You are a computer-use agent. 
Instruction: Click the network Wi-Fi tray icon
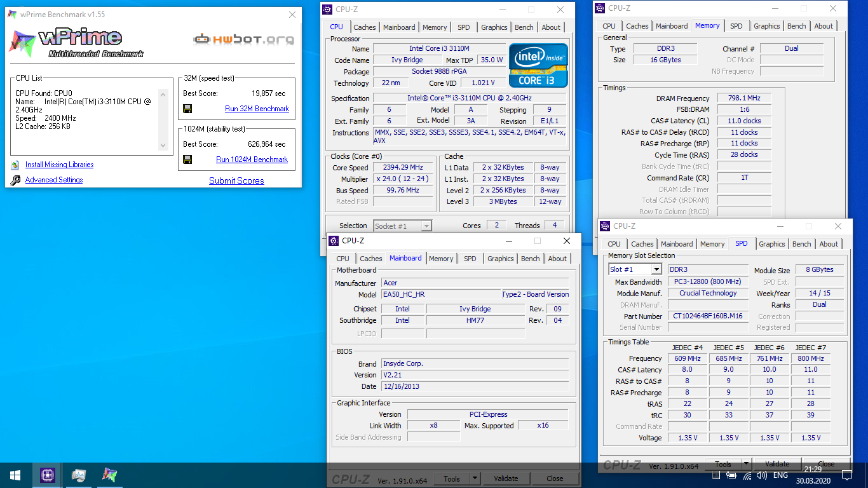coord(747,475)
